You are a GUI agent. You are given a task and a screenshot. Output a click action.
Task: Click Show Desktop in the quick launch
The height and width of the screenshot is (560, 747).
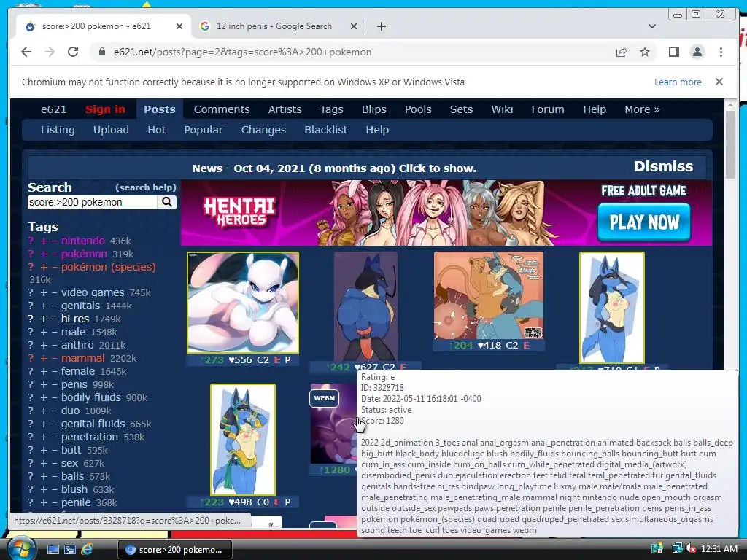tap(53, 550)
